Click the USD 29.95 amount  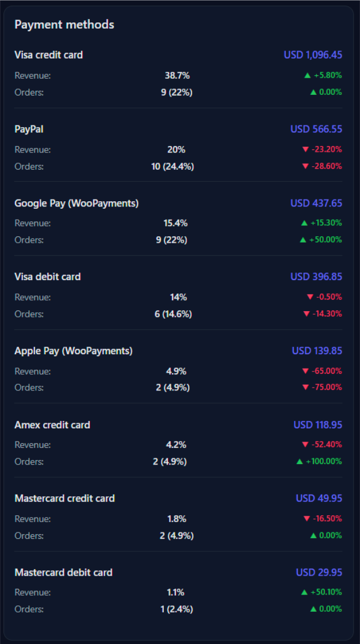tap(319, 572)
